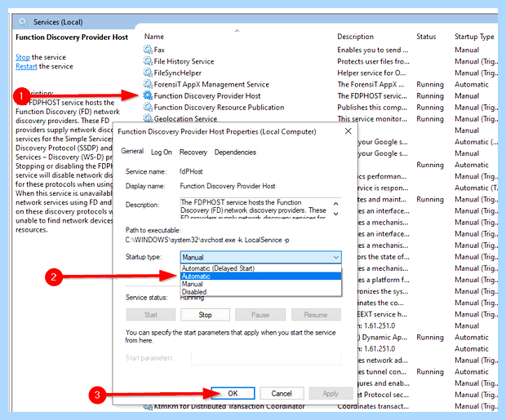Choose Manual in the startup type list
Screen dimensions: 506x420
point(260,284)
